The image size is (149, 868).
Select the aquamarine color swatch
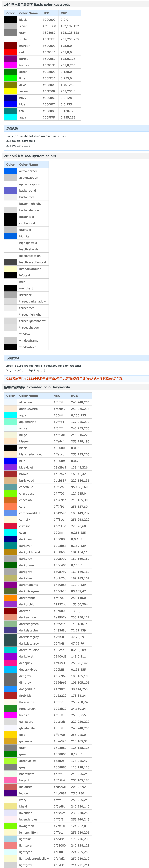pos(10,422)
